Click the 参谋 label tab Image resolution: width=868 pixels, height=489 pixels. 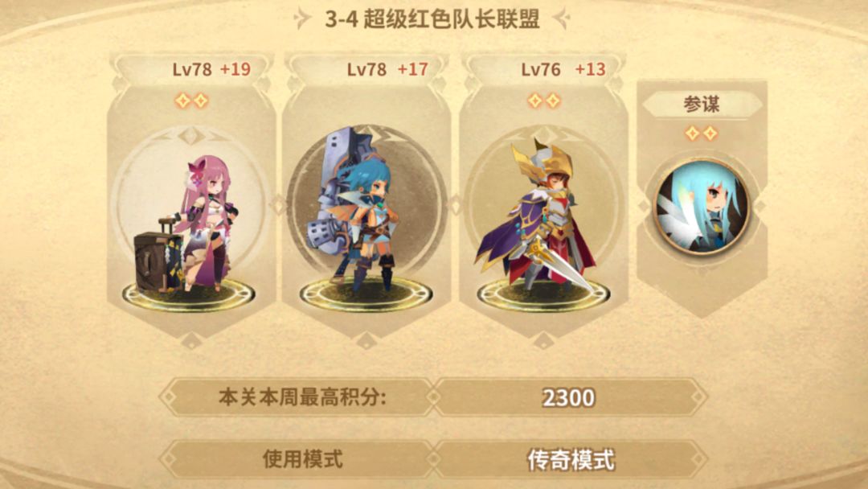pyautogui.click(x=702, y=104)
